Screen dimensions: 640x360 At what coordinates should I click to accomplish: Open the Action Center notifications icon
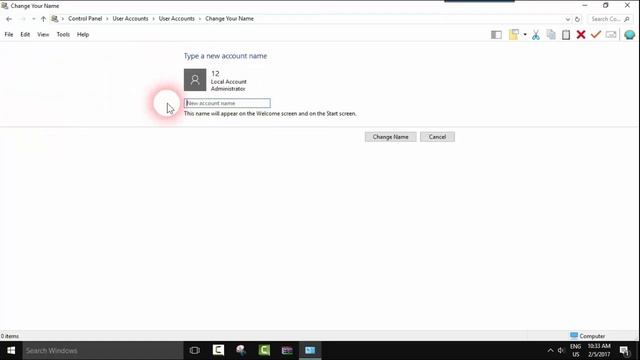[625, 351]
